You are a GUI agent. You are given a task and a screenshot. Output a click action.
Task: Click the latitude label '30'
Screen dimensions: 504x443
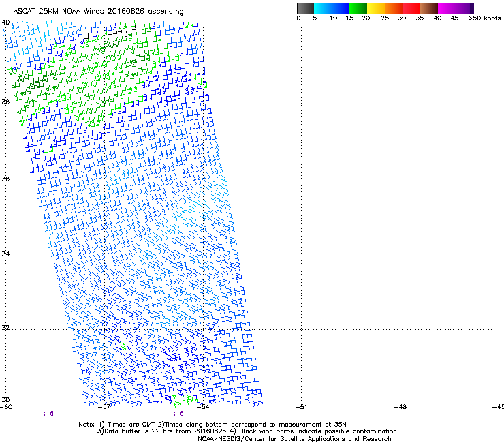[x=5, y=399]
